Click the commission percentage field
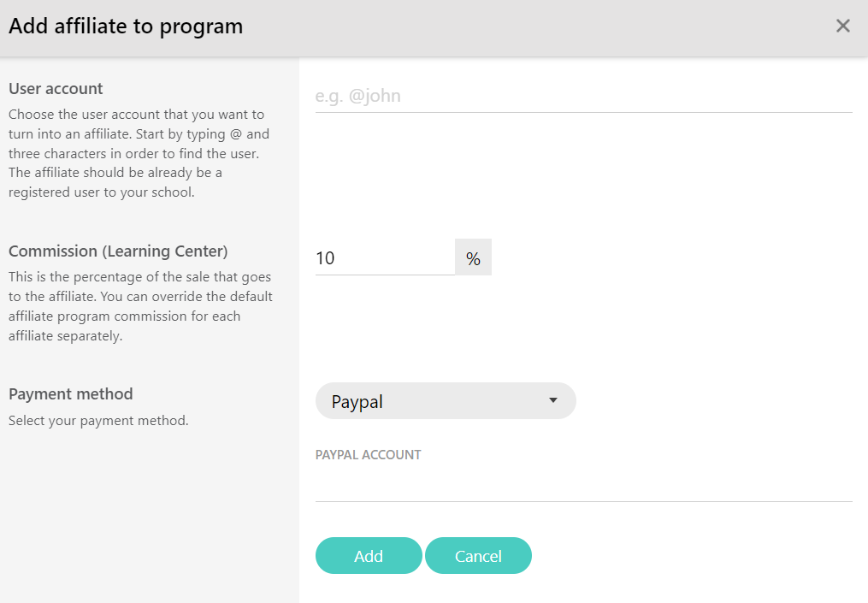The height and width of the screenshot is (603, 868). [386, 257]
